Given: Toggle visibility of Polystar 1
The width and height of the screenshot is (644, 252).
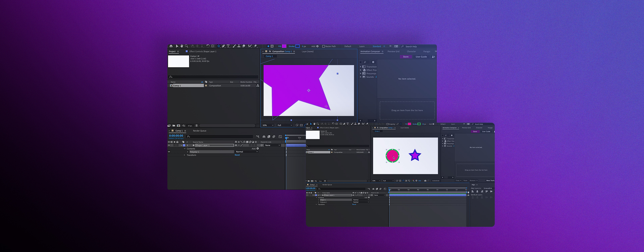Looking at the screenshot, I should (x=169, y=152).
